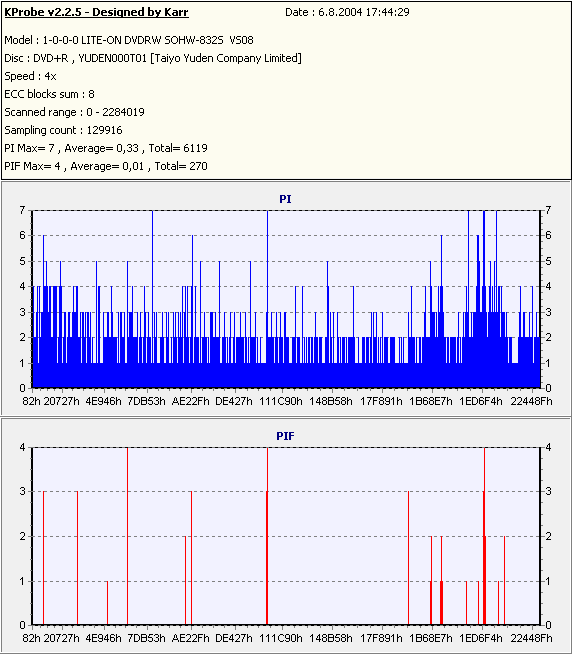The height and width of the screenshot is (654, 572).
Task: Click the 7DB53h label under PI chart
Action: coord(146,401)
